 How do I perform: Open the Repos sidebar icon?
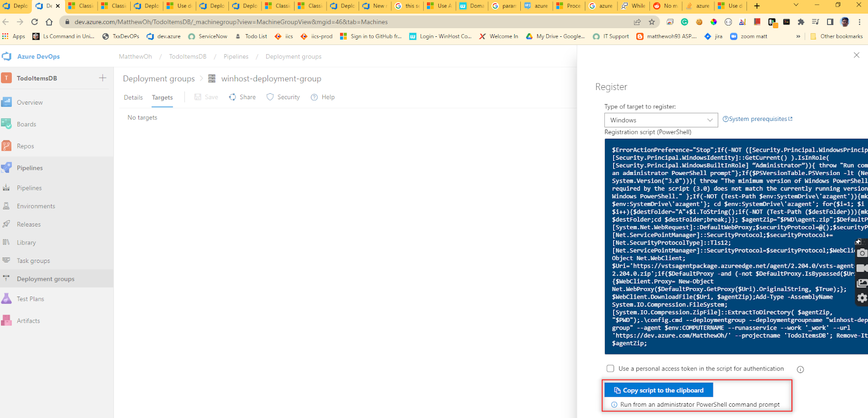tap(7, 146)
